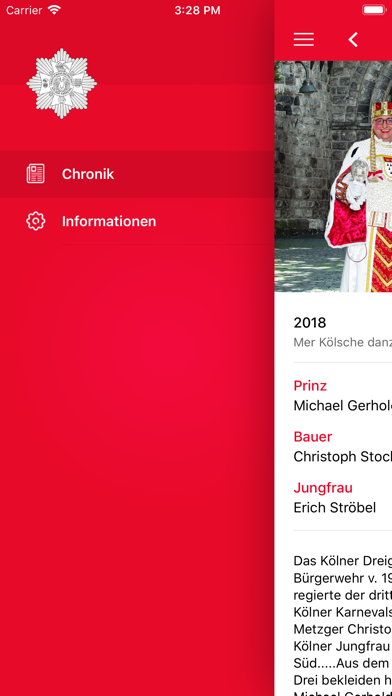392x696 pixels.
Task: Tap the name Christoph Stock
Action: [342, 457]
